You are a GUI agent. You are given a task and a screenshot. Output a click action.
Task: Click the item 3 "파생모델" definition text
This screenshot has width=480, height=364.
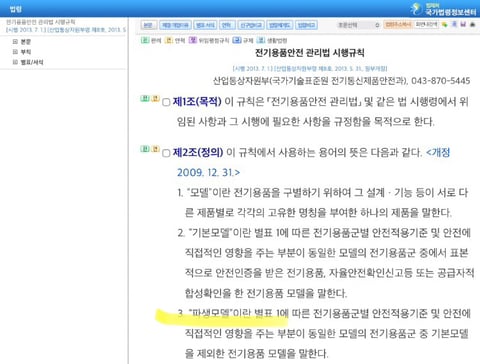[x=324, y=333]
